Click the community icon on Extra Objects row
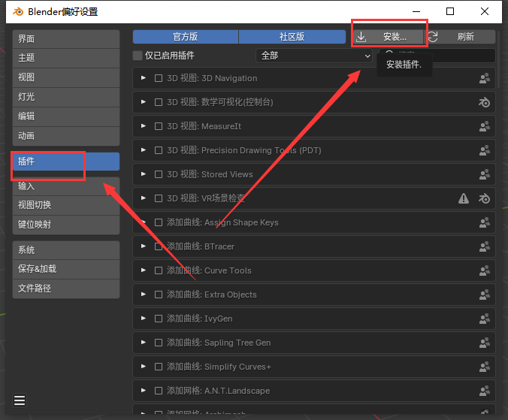The height and width of the screenshot is (420, 508). (485, 295)
